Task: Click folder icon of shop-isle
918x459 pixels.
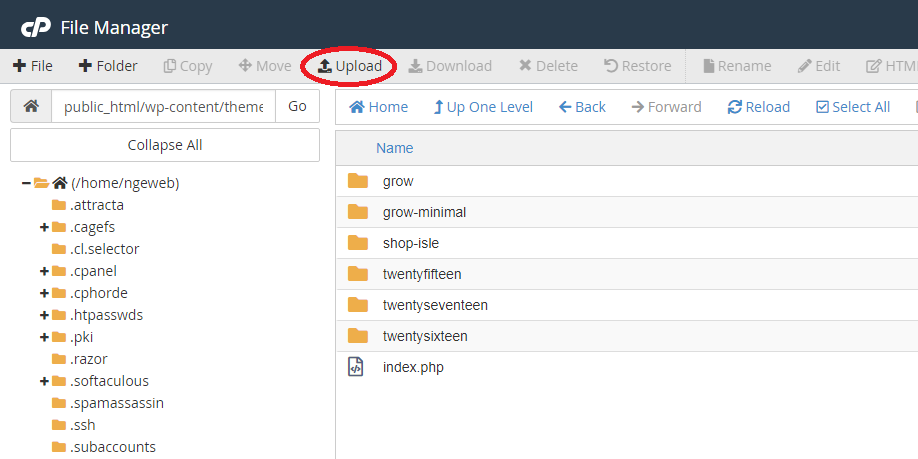Action: click(x=358, y=243)
